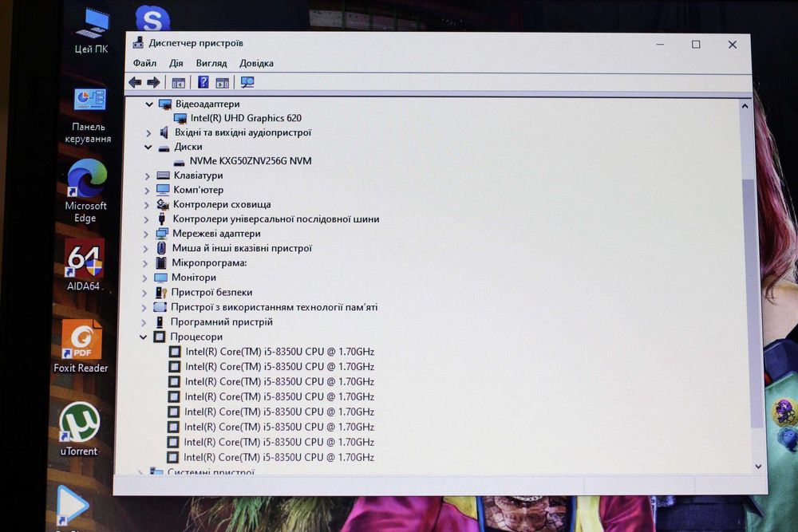
Task: Click the scan for hardware changes monitor icon
Action: coord(247,82)
